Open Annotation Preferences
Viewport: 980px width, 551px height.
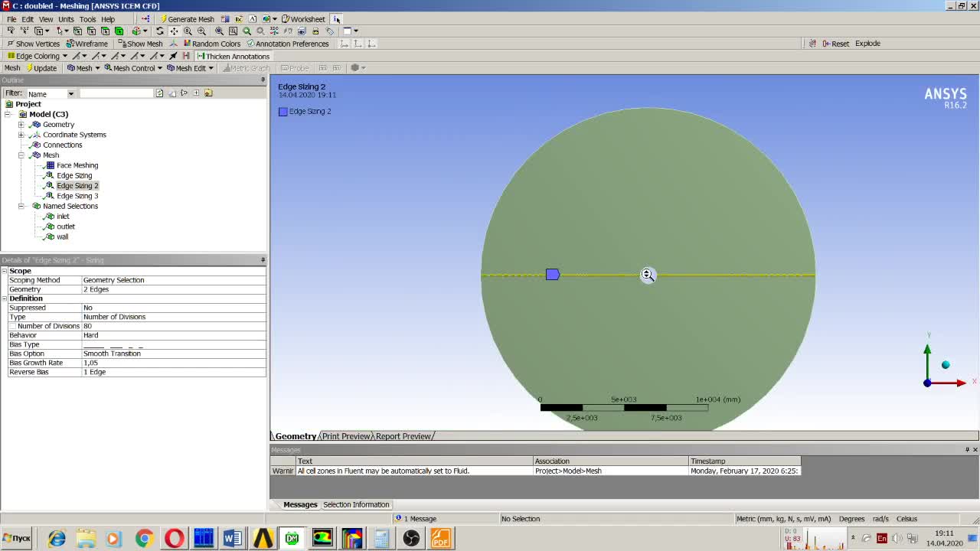click(287, 44)
